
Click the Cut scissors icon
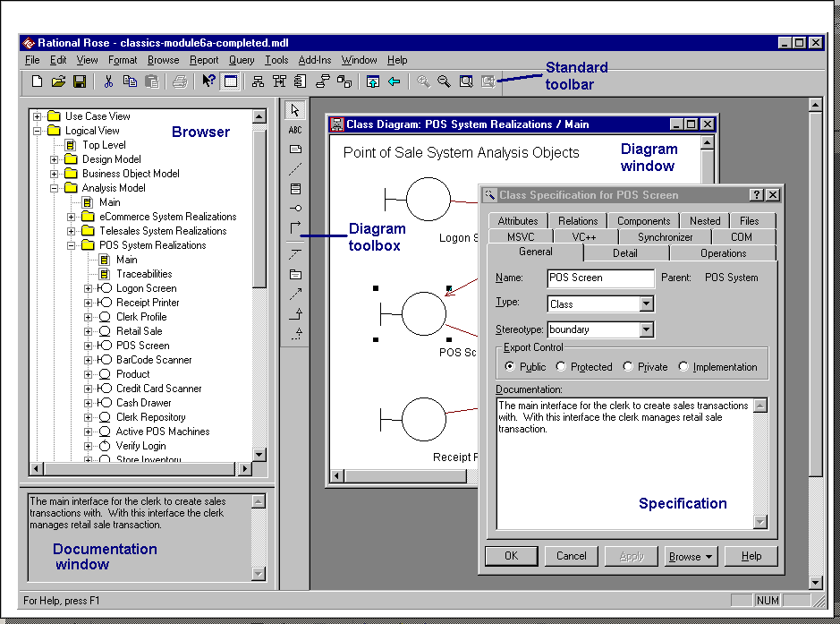108,81
